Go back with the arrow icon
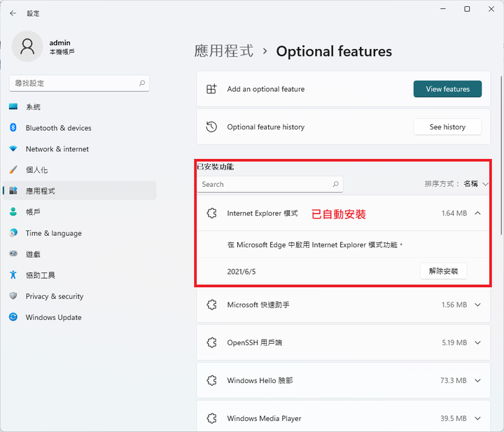 coord(13,13)
